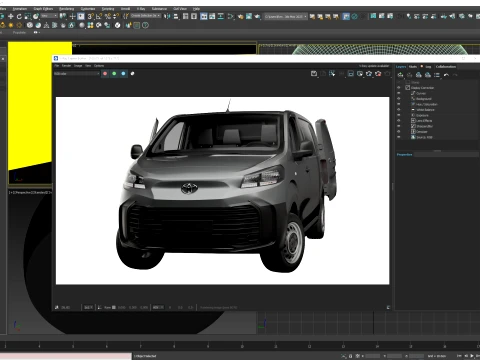This screenshot has height=360, width=480.
Task: Switch to the Collaboration tab
Action: (x=446, y=67)
